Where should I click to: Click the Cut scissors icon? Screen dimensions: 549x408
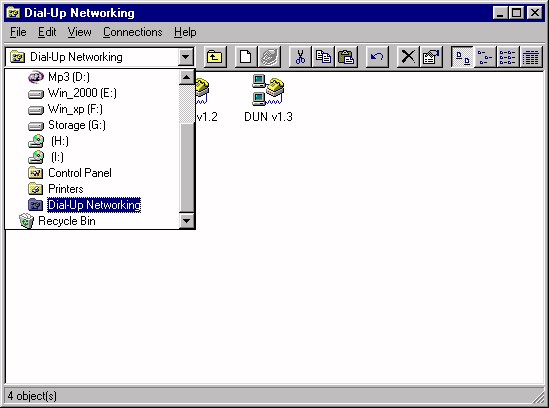coord(300,57)
